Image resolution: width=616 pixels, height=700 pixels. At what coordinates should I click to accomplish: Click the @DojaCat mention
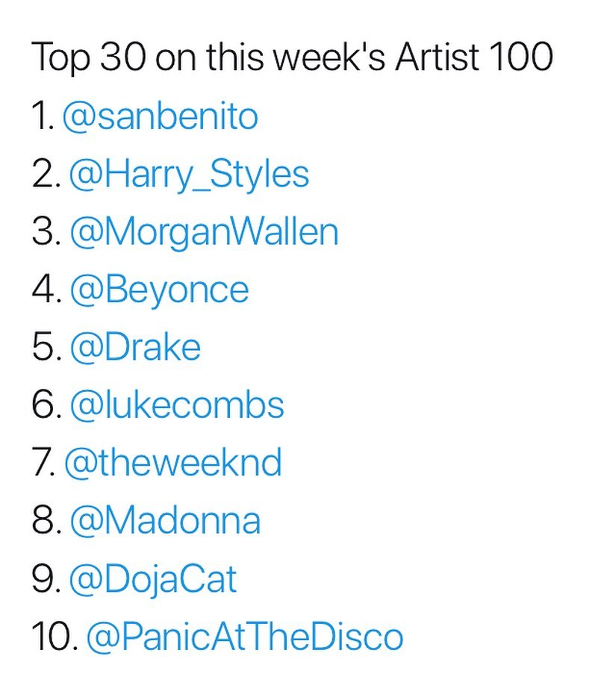click(x=153, y=578)
